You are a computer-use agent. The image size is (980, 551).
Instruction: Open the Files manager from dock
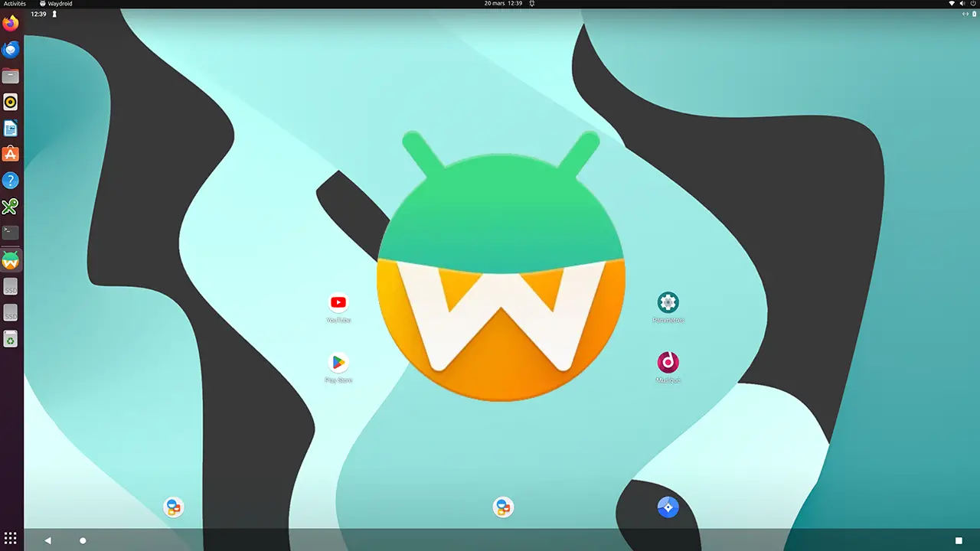pos(11,76)
